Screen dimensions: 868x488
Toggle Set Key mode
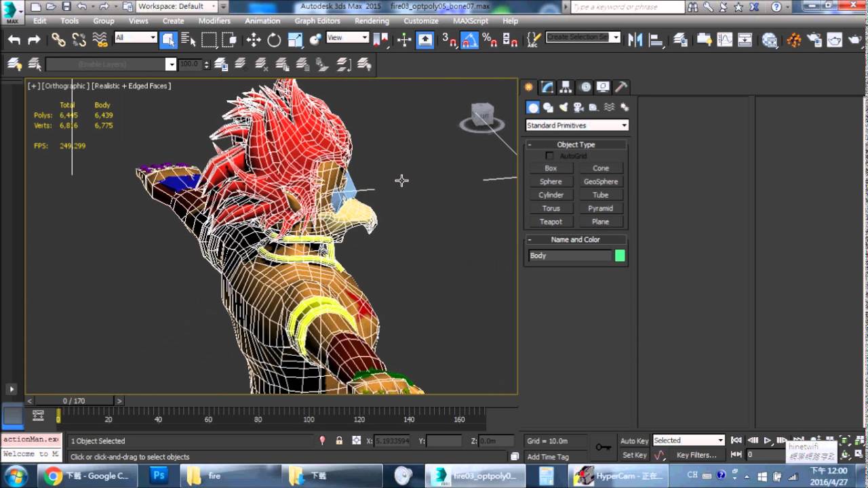634,455
